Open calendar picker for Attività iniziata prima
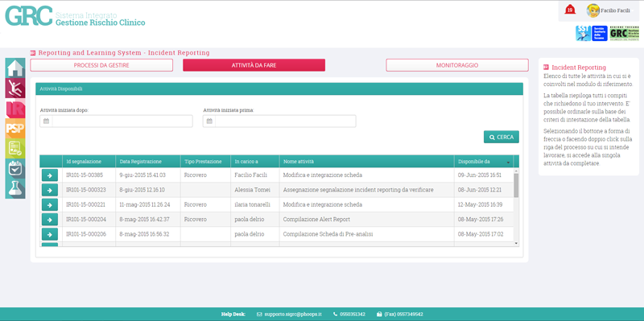 pyautogui.click(x=209, y=121)
